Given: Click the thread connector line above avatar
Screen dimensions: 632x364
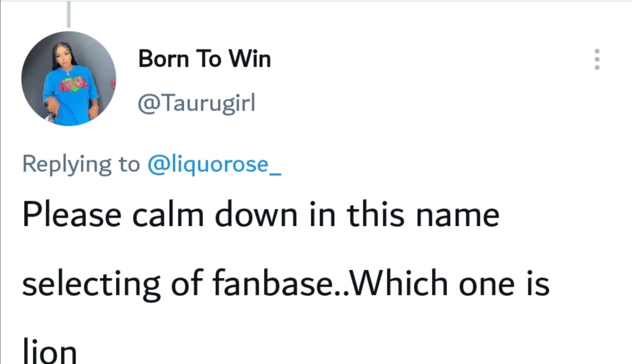Looking at the screenshot, I should click(x=68, y=14).
